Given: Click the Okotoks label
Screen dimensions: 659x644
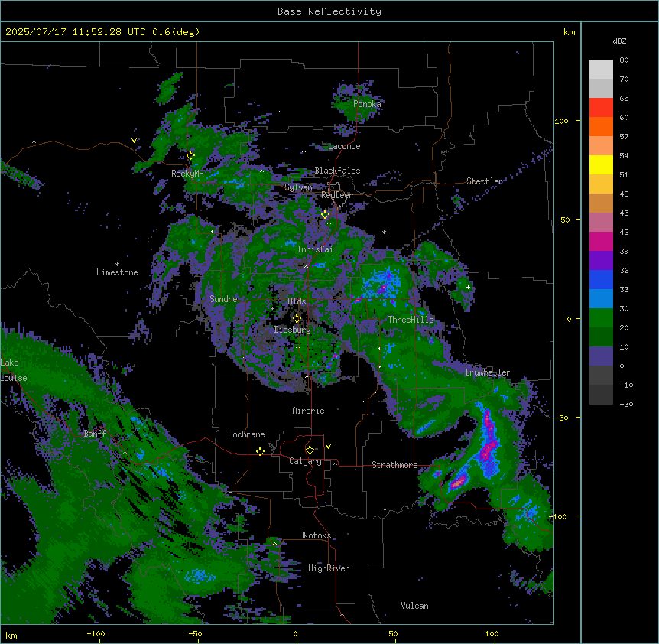Looking at the screenshot, I should pyautogui.click(x=315, y=535).
